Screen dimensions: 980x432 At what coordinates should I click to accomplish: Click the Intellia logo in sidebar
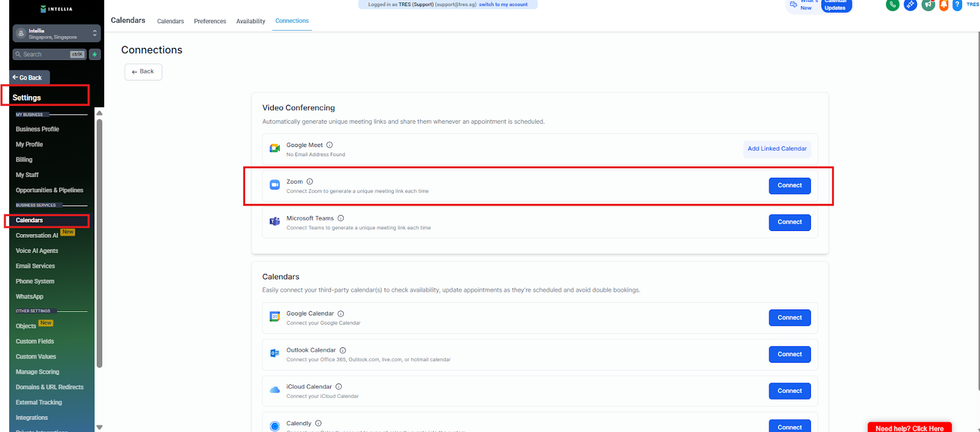coord(56,9)
